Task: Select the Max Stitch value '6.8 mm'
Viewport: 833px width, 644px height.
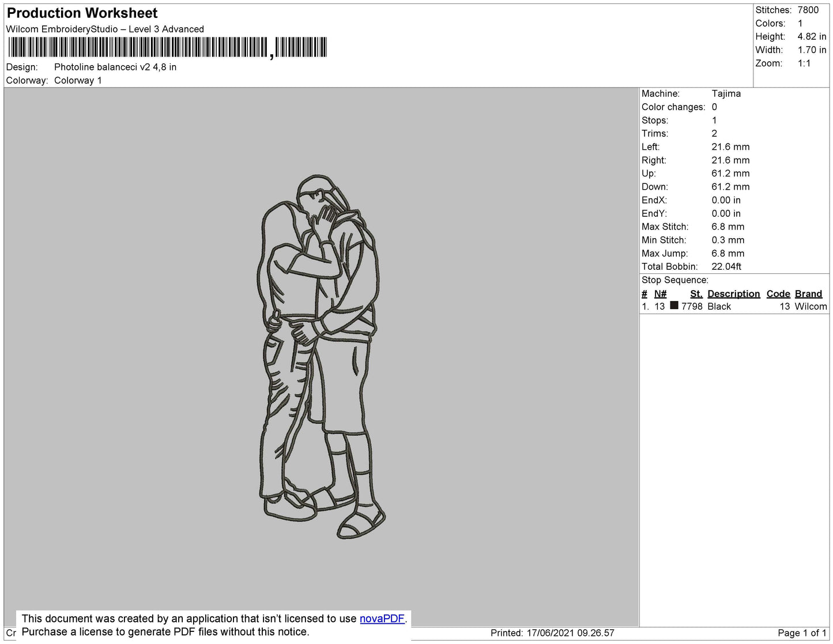Action: pyautogui.click(x=728, y=227)
